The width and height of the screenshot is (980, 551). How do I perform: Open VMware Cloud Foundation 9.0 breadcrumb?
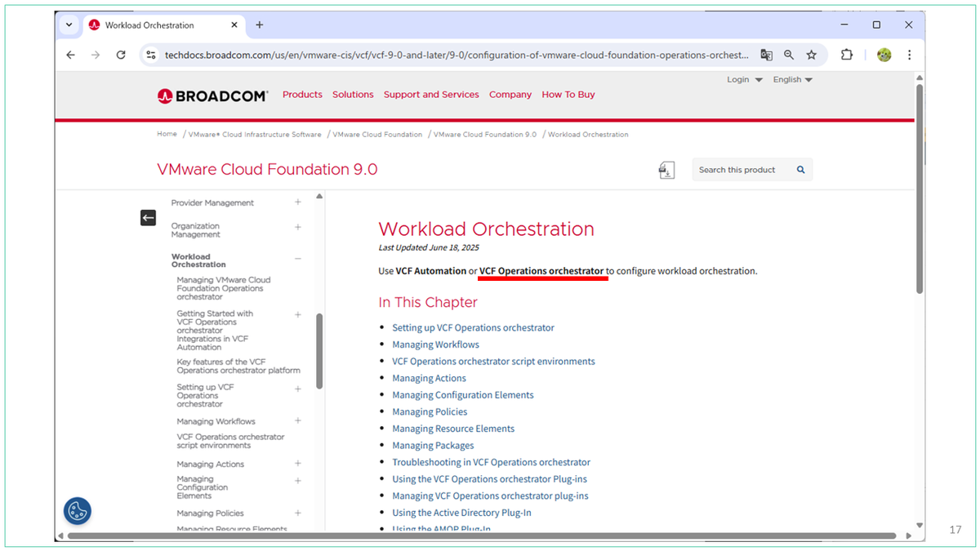tap(485, 134)
